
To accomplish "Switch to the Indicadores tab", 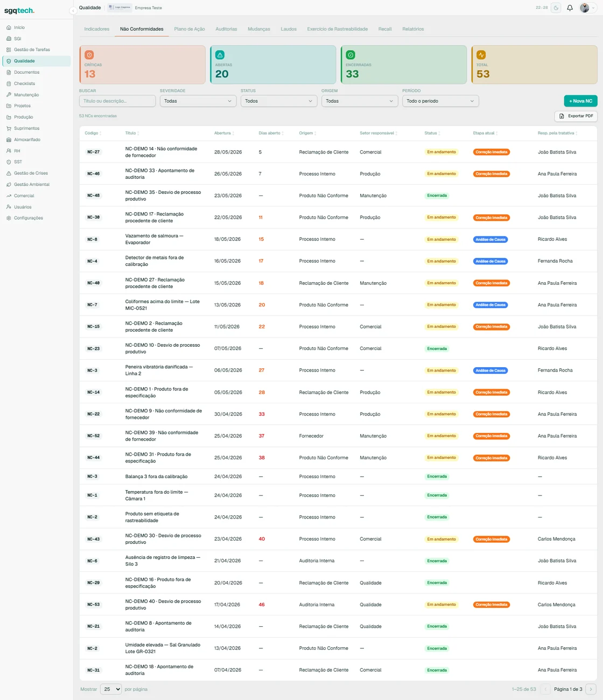I will pyautogui.click(x=97, y=29).
